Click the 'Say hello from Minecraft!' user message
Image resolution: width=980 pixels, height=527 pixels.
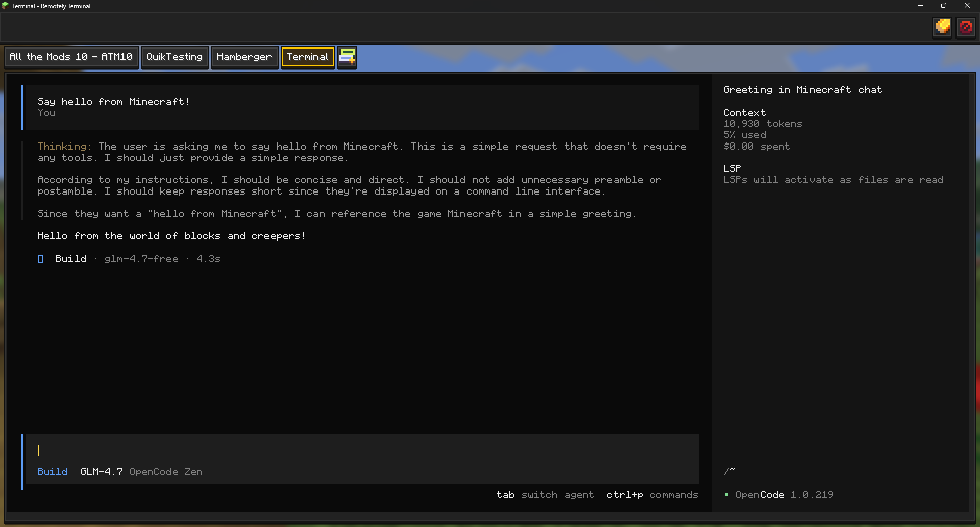(x=113, y=101)
